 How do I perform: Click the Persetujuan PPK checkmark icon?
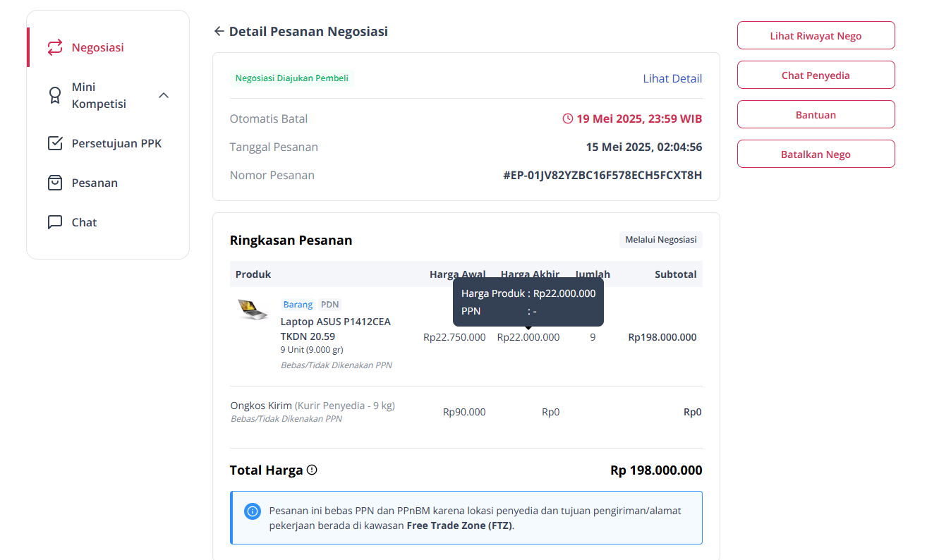point(55,143)
